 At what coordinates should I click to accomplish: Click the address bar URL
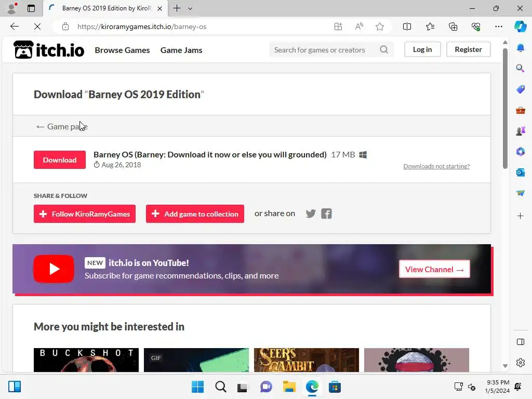[142, 26]
